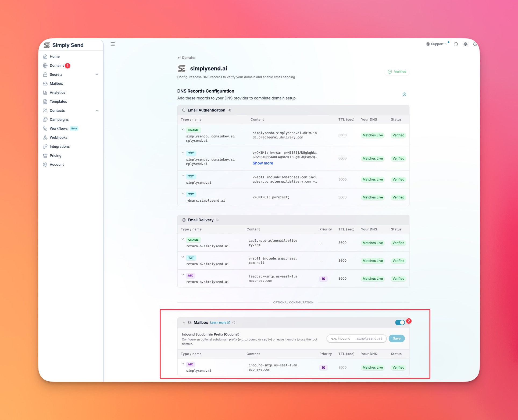
Task: Click the Integrations link icon
Action: 45,147
